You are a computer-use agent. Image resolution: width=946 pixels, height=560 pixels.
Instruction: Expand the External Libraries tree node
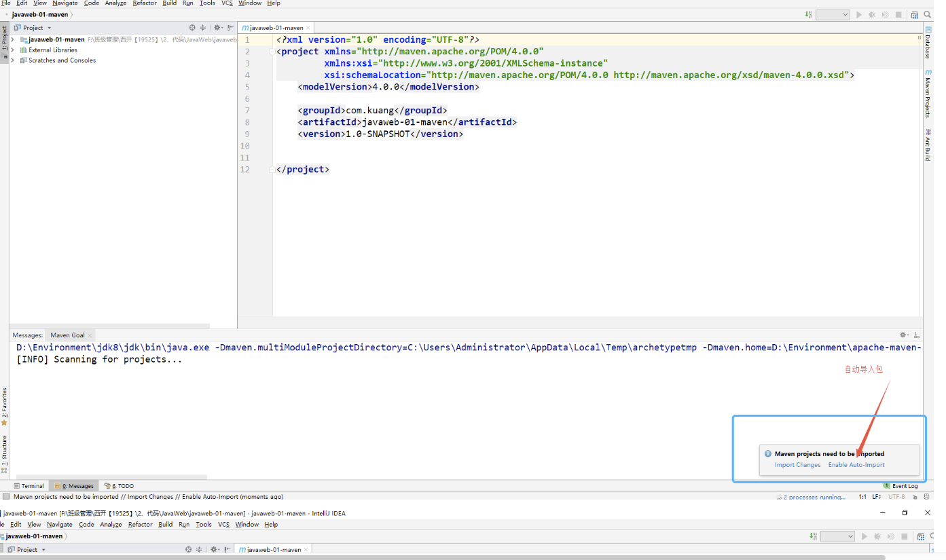pos(13,50)
